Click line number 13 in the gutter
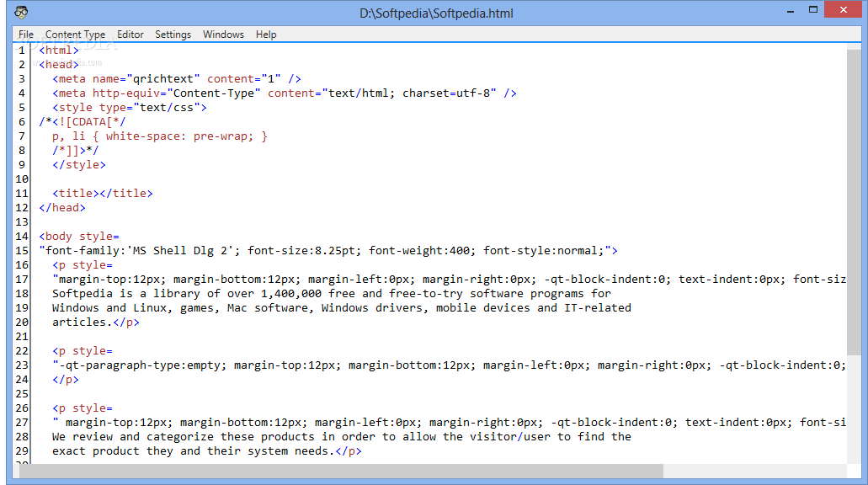Screen dimensions: 868x485 click(x=22, y=222)
